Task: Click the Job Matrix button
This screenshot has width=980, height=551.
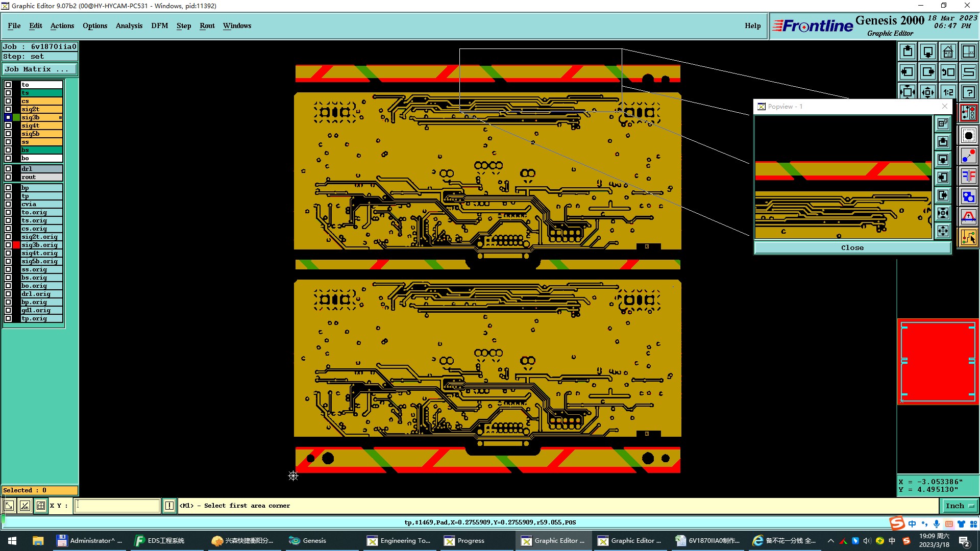Action: [40, 69]
